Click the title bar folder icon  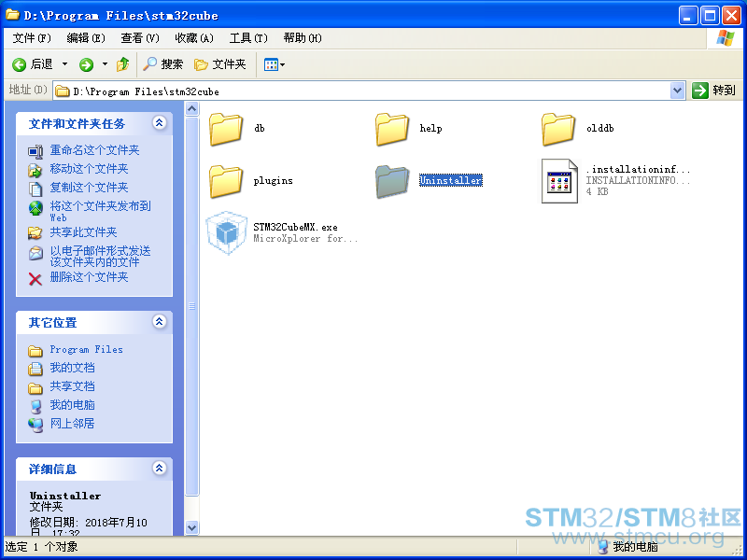[12, 15]
